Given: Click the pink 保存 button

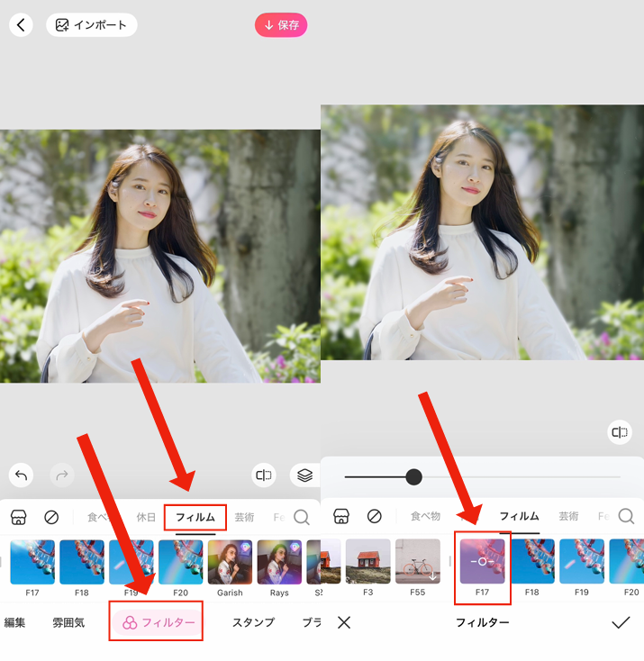Looking at the screenshot, I should coord(281,25).
